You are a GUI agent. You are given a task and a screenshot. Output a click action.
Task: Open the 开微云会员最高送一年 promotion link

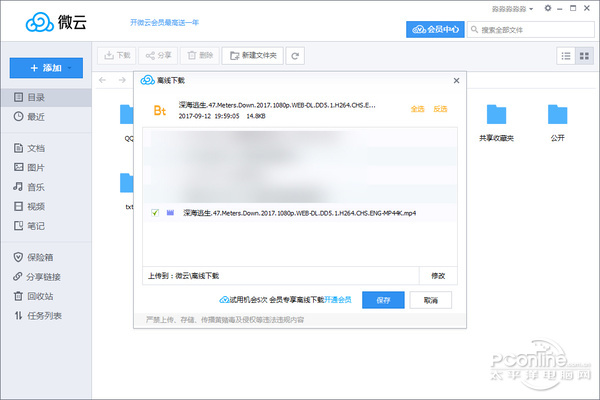tap(165, 23)
